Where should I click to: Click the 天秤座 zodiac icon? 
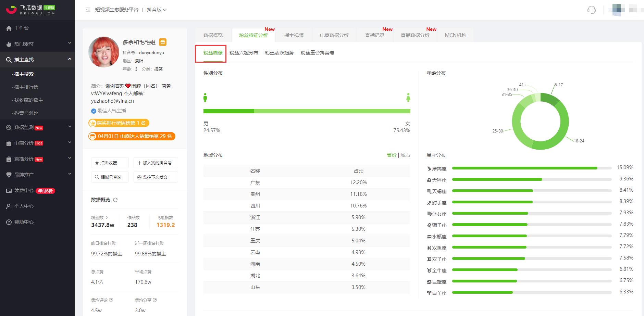click(429, 180)
